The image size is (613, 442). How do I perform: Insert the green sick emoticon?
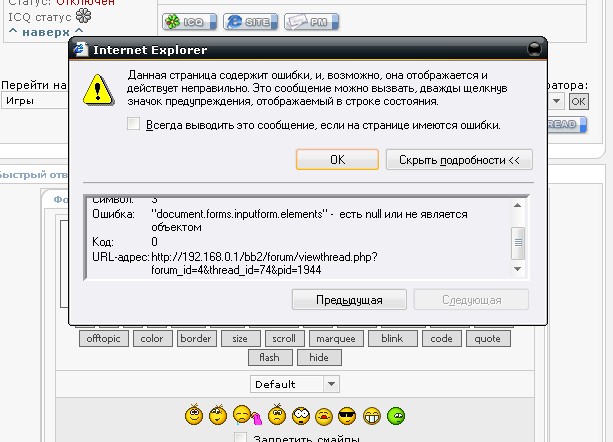coord(396,416)
